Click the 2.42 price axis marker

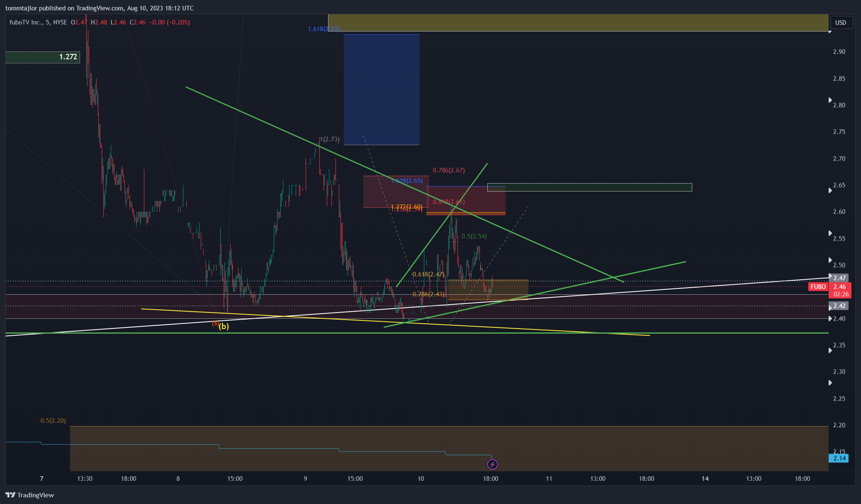click(x=839, y=306)
